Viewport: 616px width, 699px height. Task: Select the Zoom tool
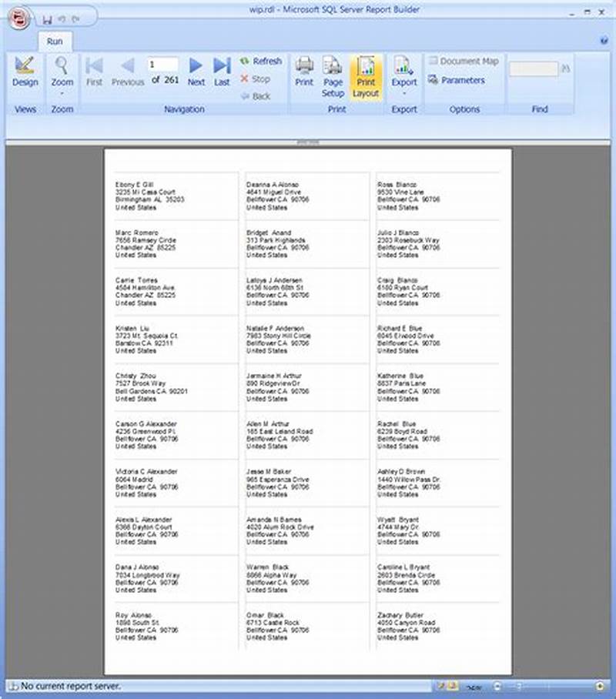click(62, 73)
